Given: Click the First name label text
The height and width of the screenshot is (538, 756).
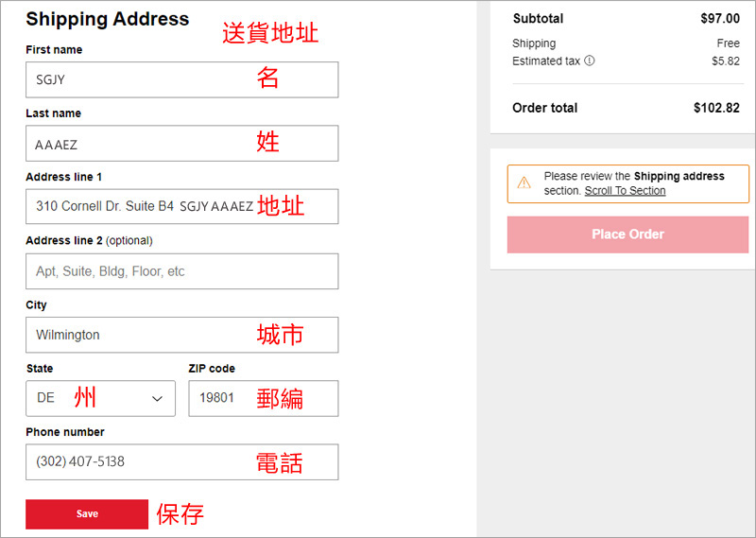Looking at the screenshot, I should click(x=54, y=49).
